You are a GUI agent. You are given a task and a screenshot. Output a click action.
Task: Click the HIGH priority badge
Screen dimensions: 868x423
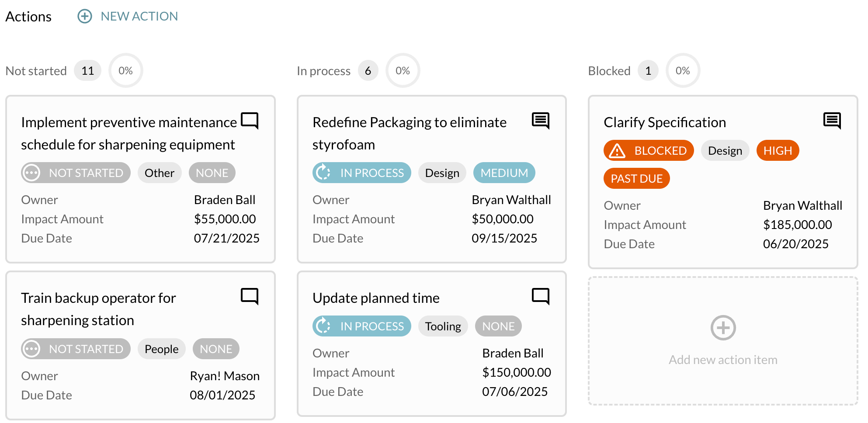coord(778,151)
